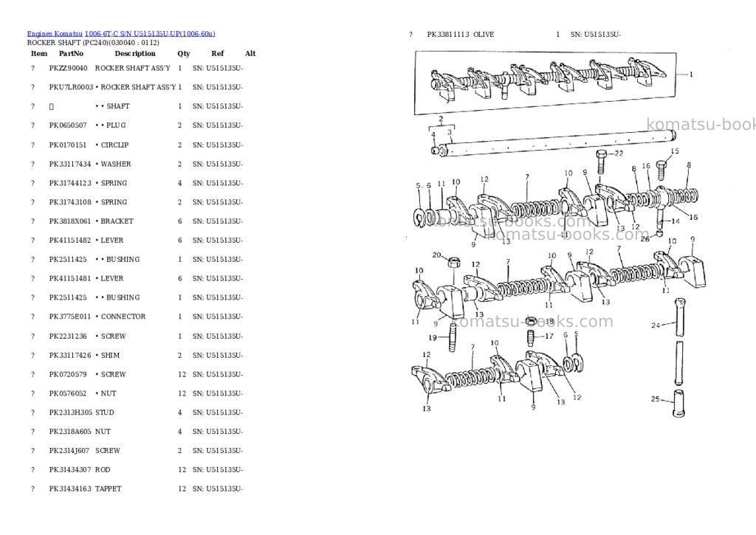
Task: Select part number PKZZ90040
Action: point(68,69)
